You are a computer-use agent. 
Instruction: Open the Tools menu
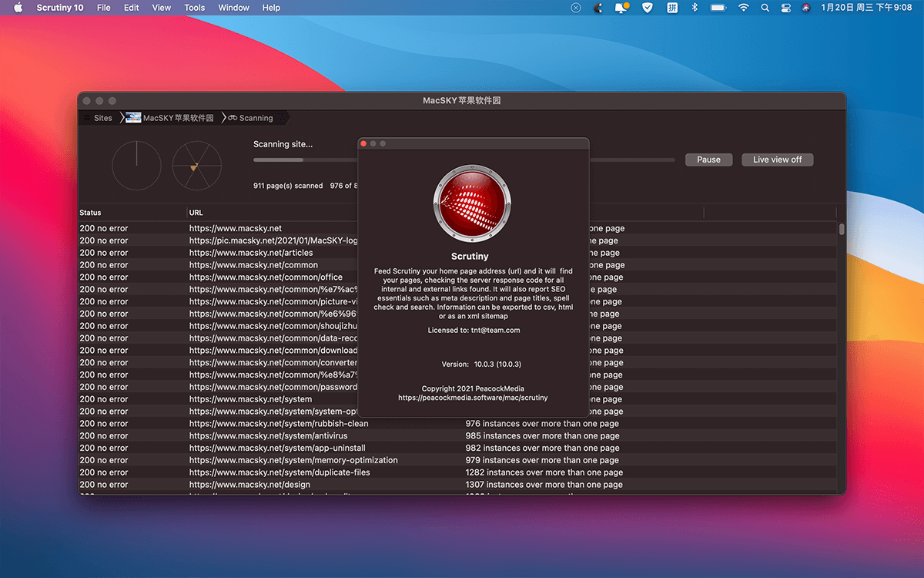[195, 8]
